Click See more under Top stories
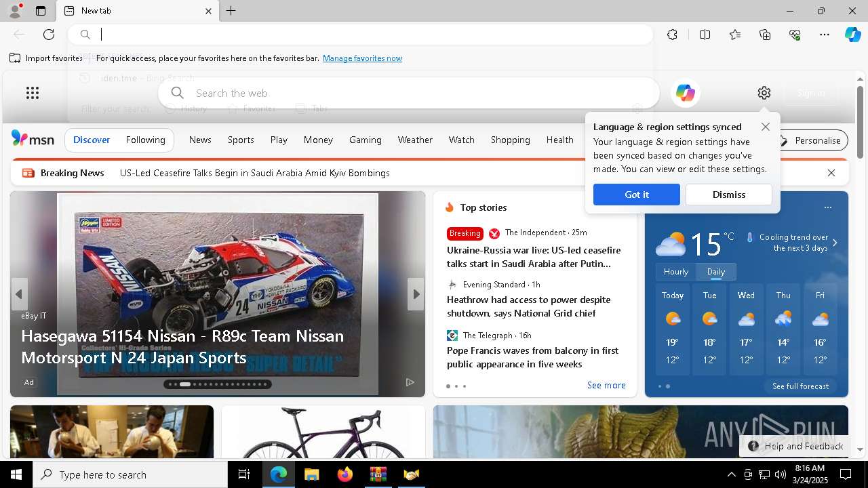Image resolution: width=868 pixels, height=488 pixels. point(606,385)
